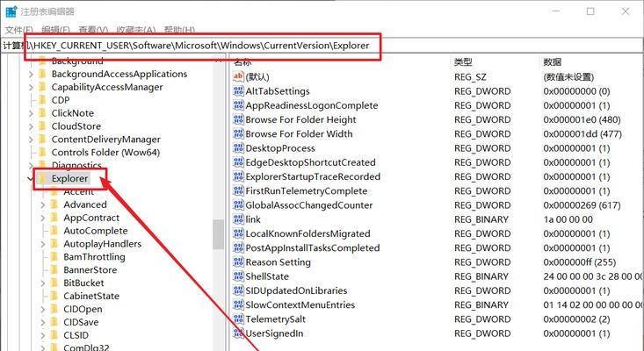Click the AltTabSettings value icon
Viewport: 644px width, 351px height.
[238, 91]
